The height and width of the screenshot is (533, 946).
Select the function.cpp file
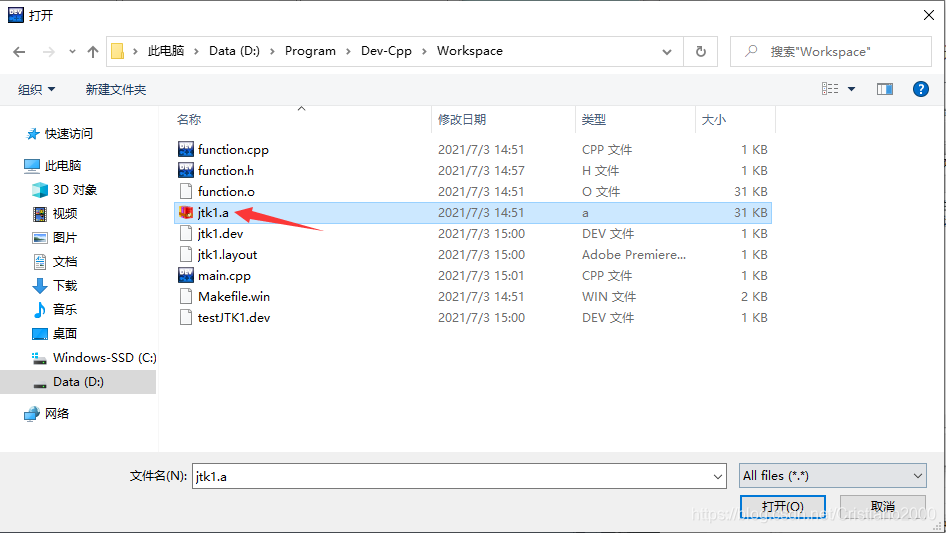(233, 149)
